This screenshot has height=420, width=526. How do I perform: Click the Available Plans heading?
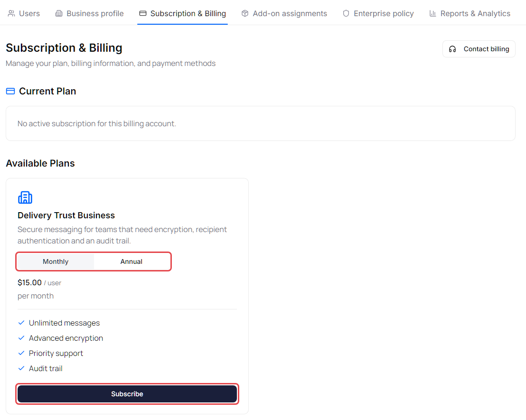pos(40,163)
